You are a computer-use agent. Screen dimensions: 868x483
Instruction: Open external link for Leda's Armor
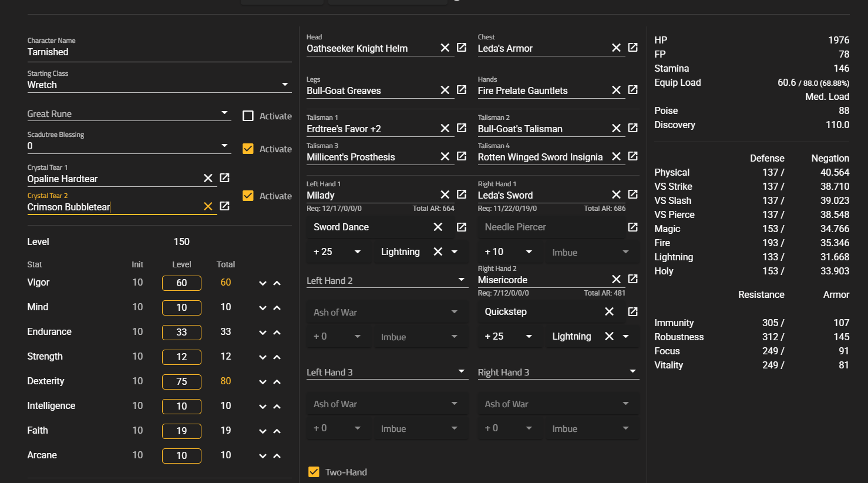pos(633,48)
